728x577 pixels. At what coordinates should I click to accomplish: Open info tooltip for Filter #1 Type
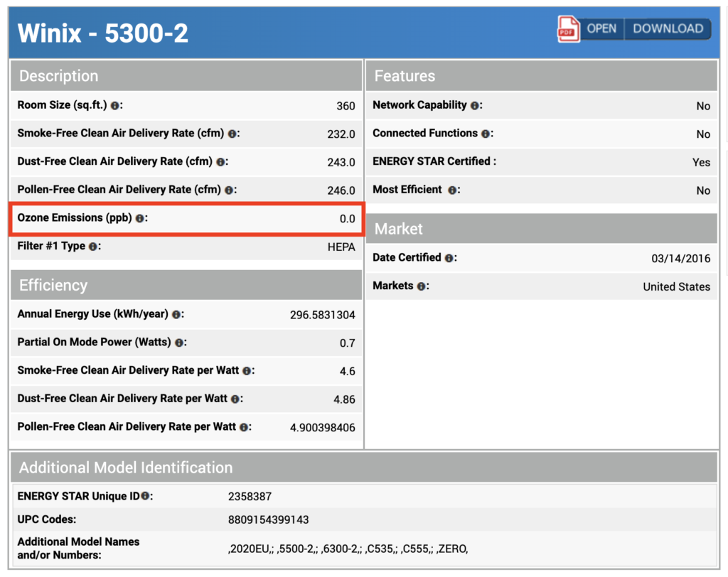[x=93, y=247]
